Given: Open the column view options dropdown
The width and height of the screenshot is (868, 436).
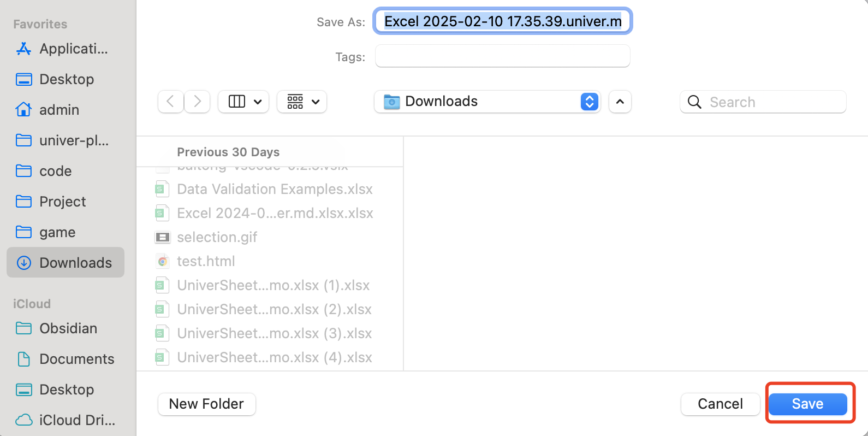Looking at the screenshot, I should (243, 102).
